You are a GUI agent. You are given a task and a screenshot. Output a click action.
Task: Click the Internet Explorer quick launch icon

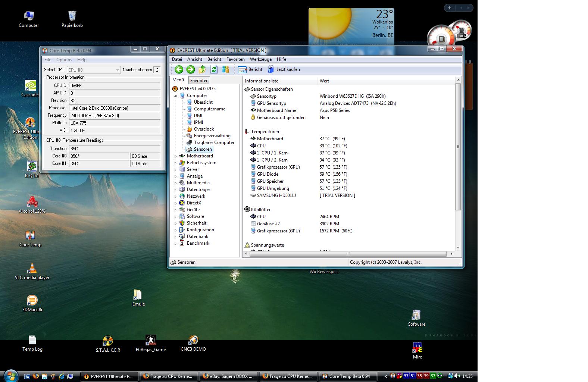[62, 376]
